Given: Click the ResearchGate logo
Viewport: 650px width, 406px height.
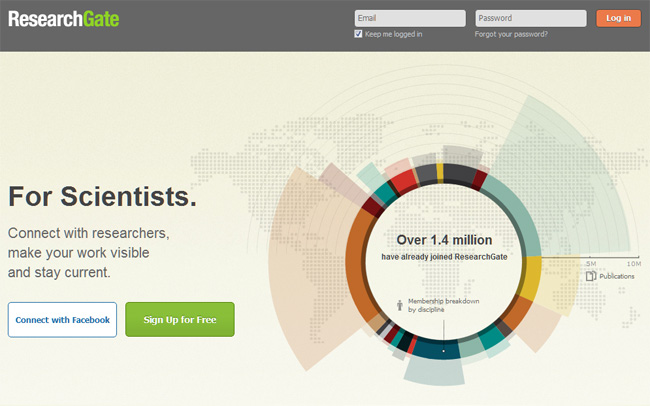Looking at the screenshot, I should (64, 19).
